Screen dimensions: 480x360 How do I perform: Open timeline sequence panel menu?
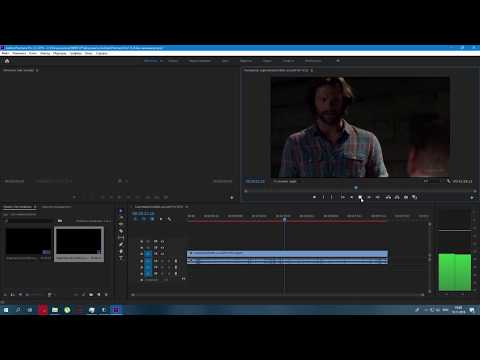[x=187, y=207]
